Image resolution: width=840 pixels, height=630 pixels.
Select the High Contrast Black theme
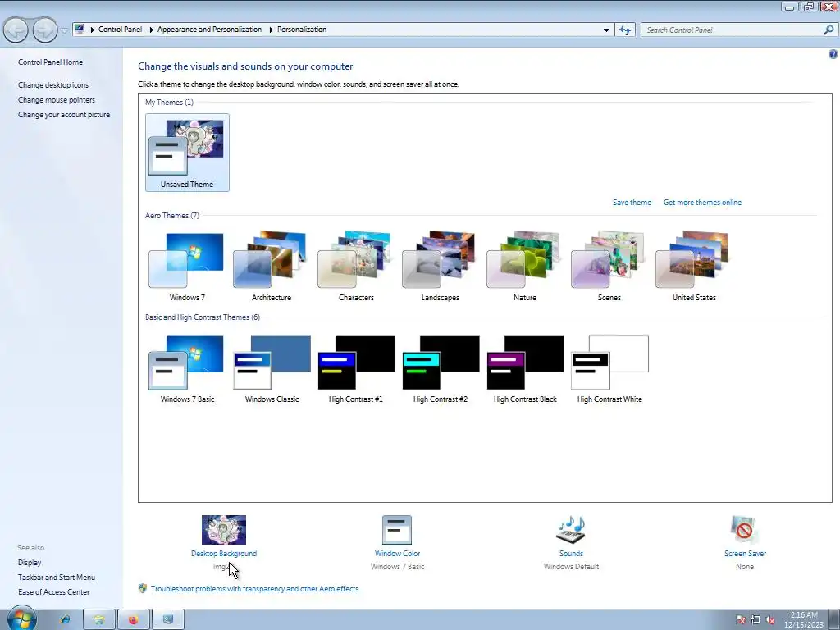(524, 368)
